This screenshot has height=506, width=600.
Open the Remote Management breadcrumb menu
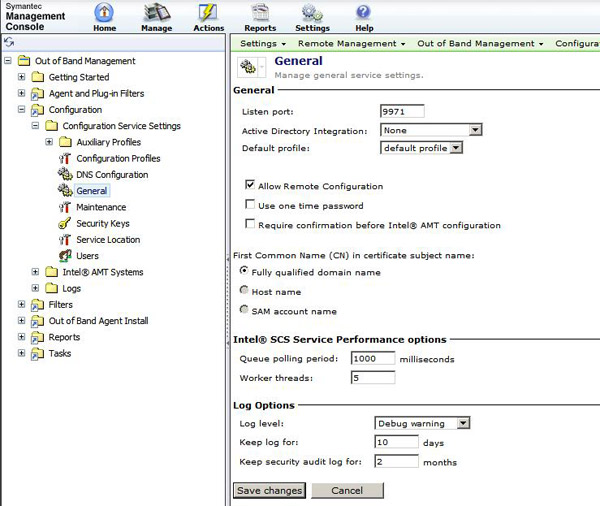pos(351,44)
